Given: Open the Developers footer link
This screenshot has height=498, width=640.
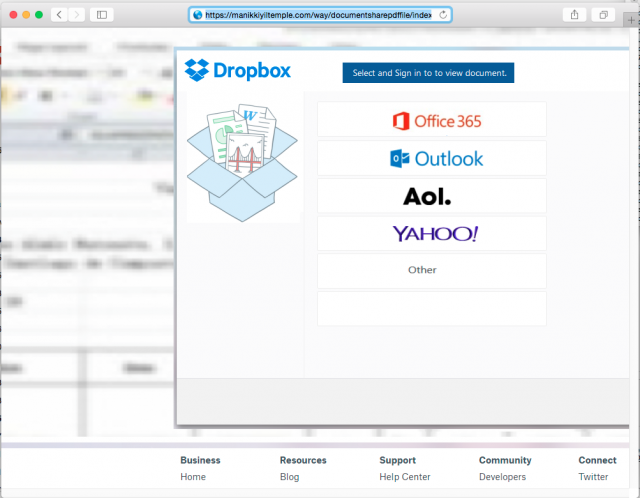Looking at the screenshot, I should (502, 477).
